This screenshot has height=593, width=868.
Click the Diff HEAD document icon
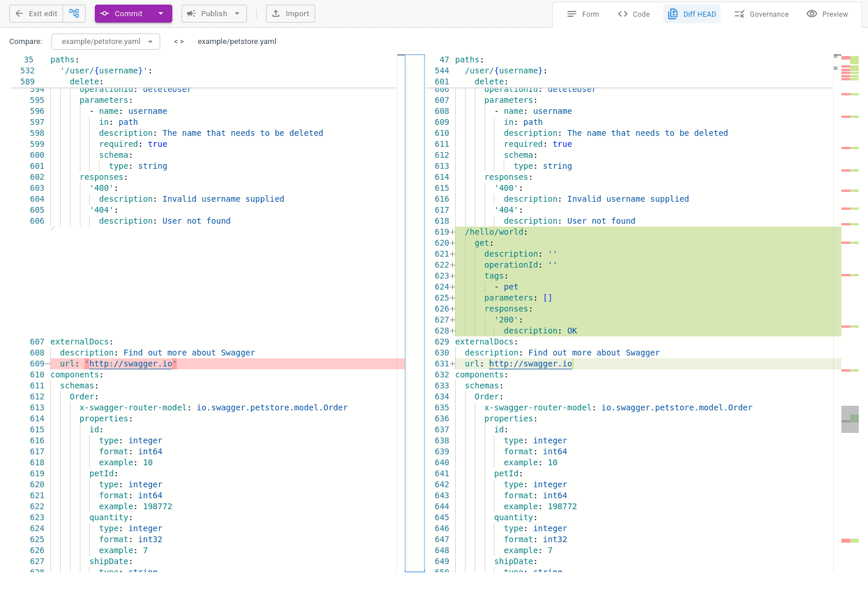673,14
